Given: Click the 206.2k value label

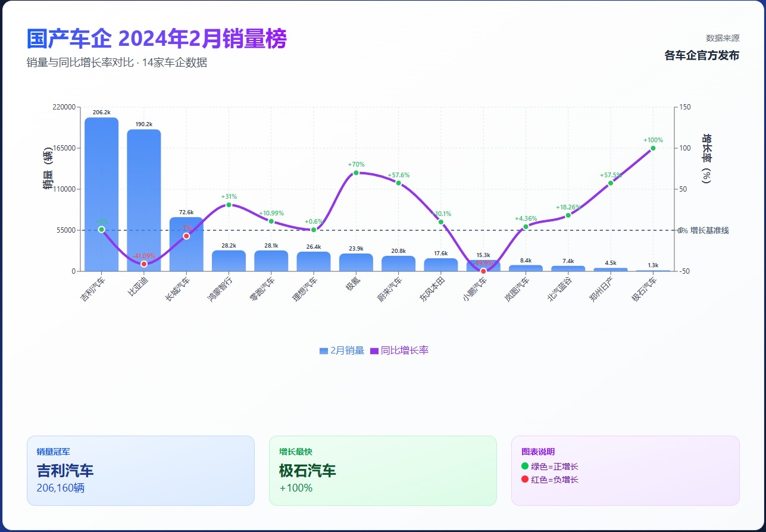Looking at the screenshot, I should point(101,112).
